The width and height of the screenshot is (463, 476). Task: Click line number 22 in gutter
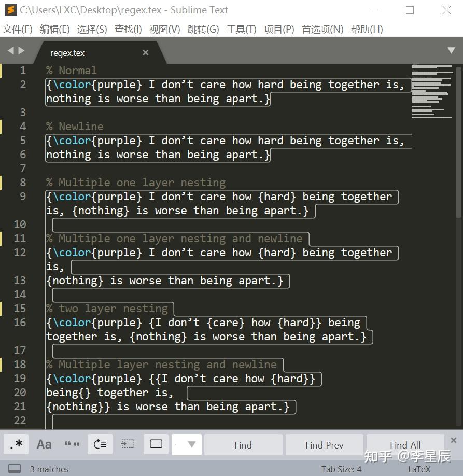point(20,421)
